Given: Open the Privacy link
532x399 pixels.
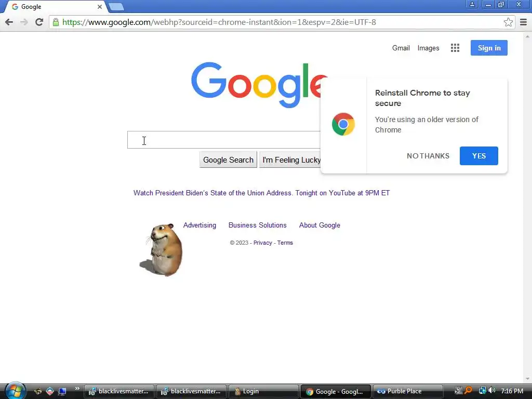Looking at the screenshot, I should click(262, 243).
